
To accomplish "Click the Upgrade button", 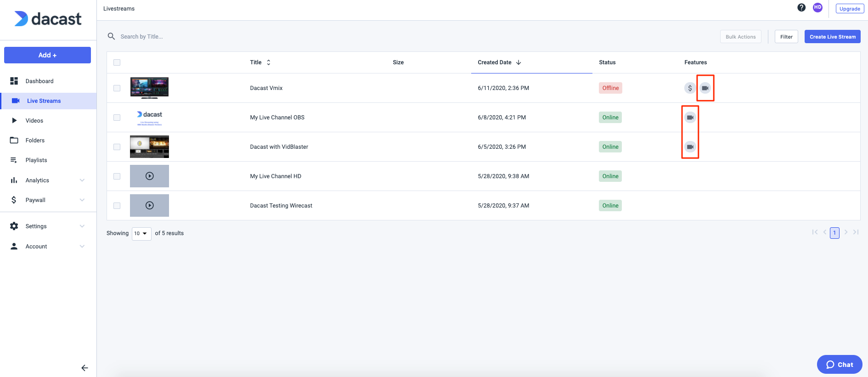I will click(x=850, y=9).
